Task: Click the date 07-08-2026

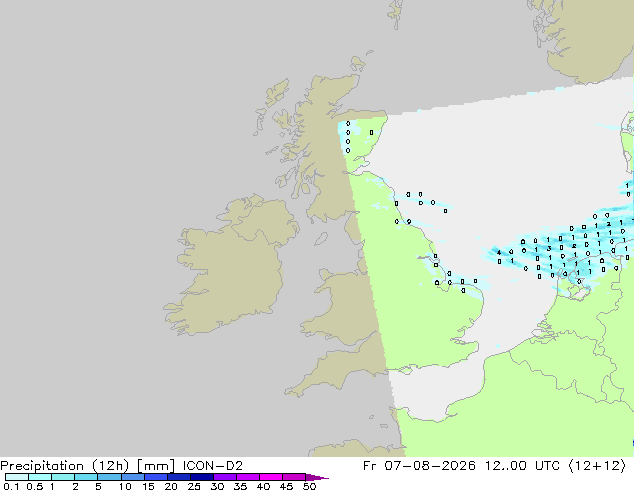Action: pyautogui.click(x=430, y=466)
